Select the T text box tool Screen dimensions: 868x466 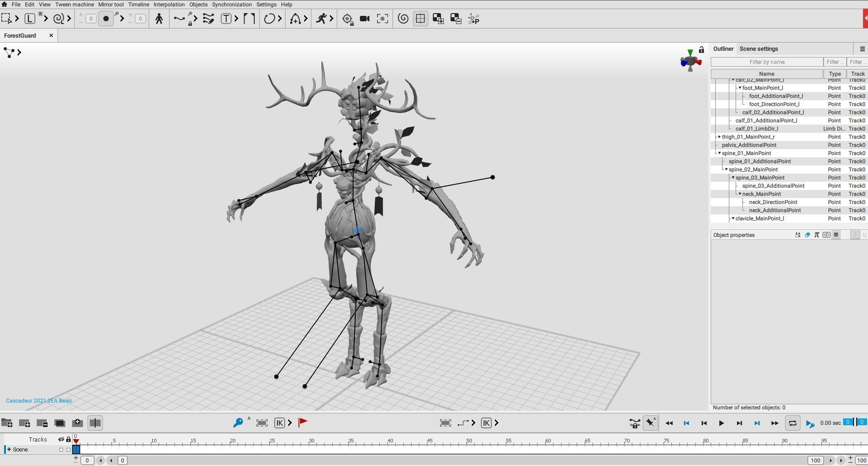(226, 19)
